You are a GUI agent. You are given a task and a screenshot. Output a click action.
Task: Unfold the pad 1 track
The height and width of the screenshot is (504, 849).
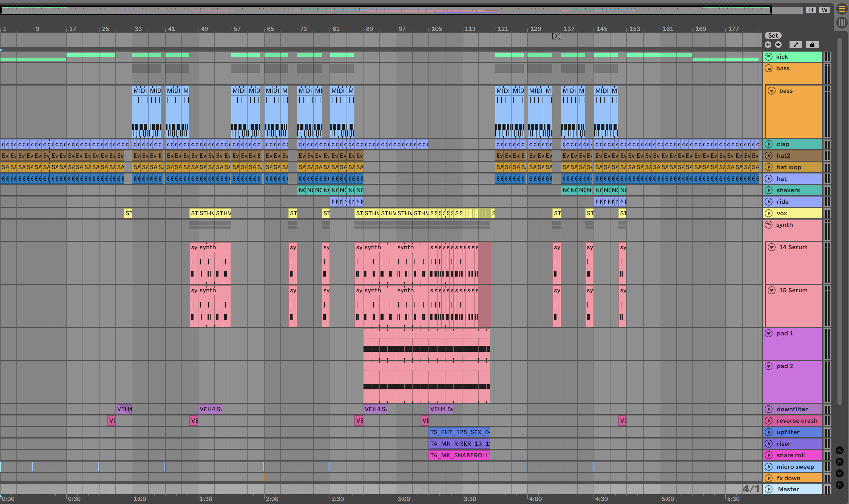tap(769, 334)
